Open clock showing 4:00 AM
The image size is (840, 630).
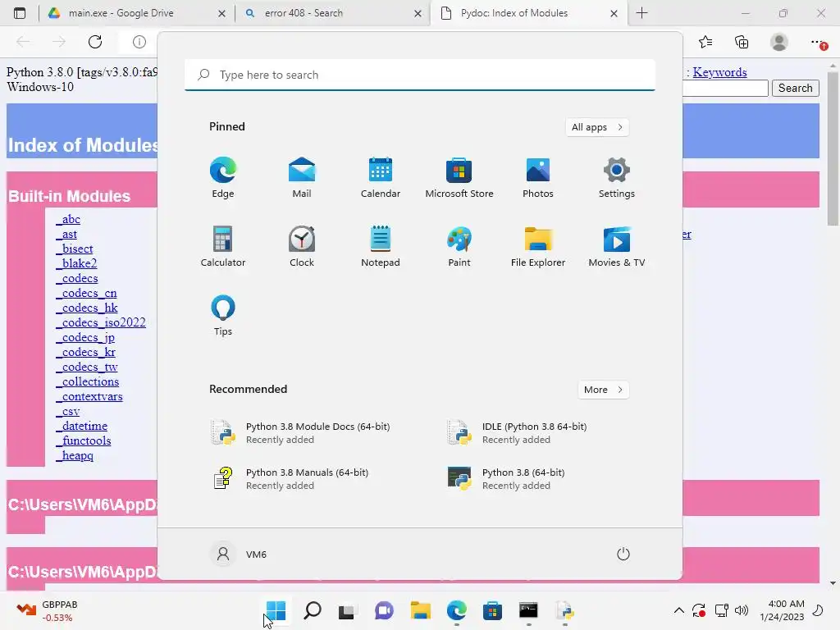pos(782,610)
